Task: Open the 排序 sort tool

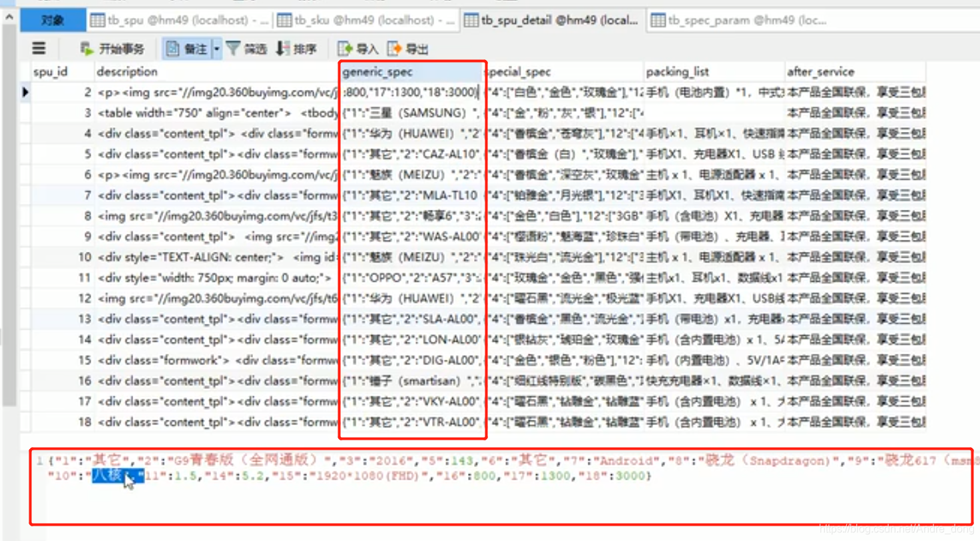Action: [296, 49]
